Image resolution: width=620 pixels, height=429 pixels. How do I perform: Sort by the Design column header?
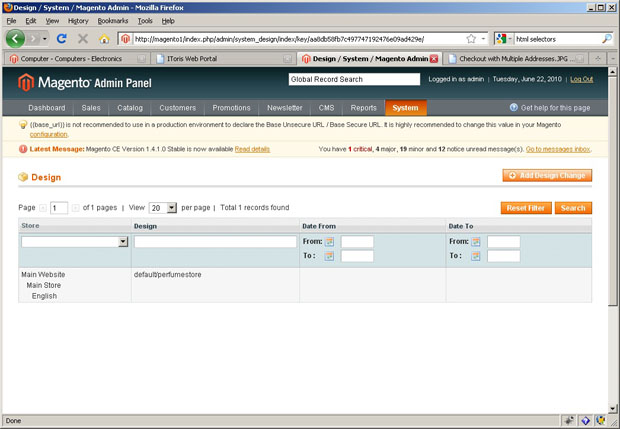[x=145, y=226]
